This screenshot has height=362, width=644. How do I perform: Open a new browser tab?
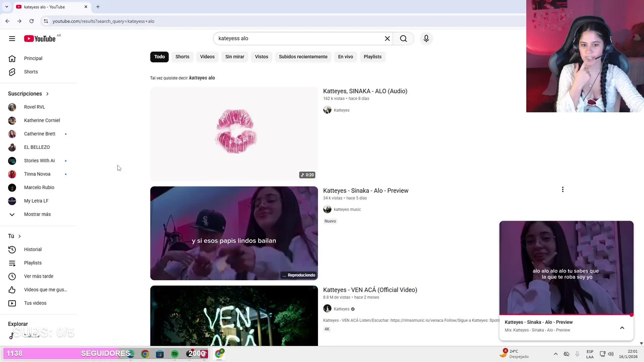[x=98, y=7]
